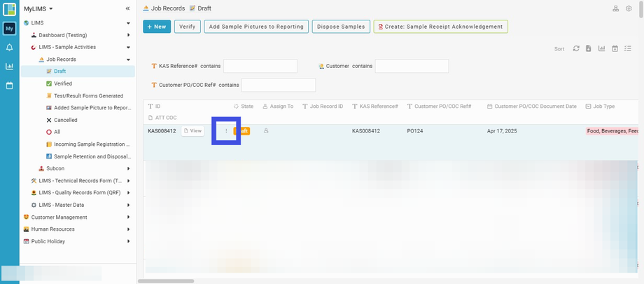Expand Human Resources node
This screenshot has width=644, height=284.
point(128,229)
